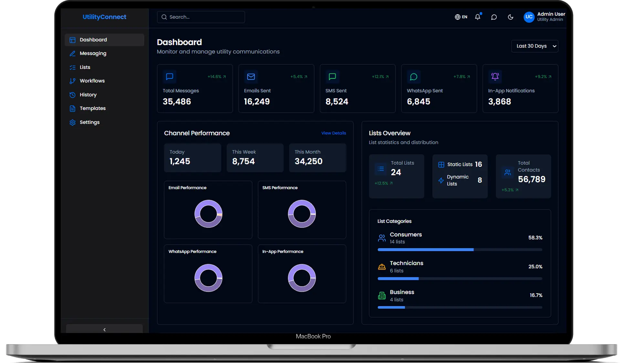Click the Templates icon in the sidebar
The width and height of the screenshot is (623, 364).
point(72,109)
